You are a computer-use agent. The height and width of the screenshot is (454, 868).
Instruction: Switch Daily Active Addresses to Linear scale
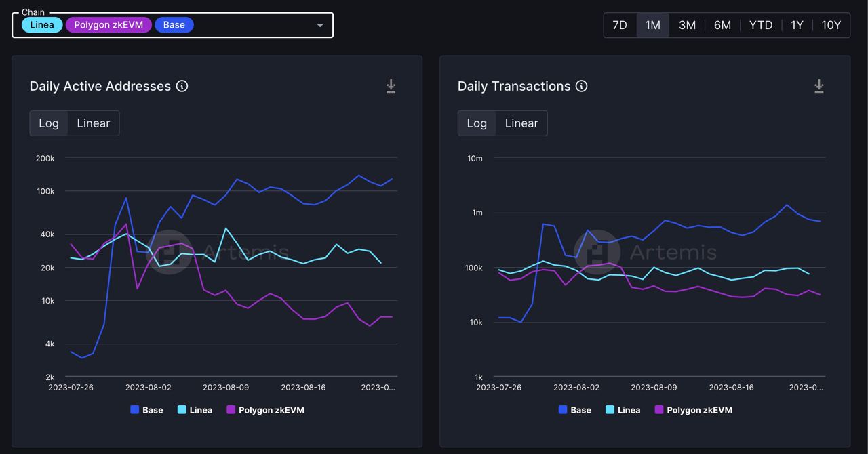coord(94,123)
